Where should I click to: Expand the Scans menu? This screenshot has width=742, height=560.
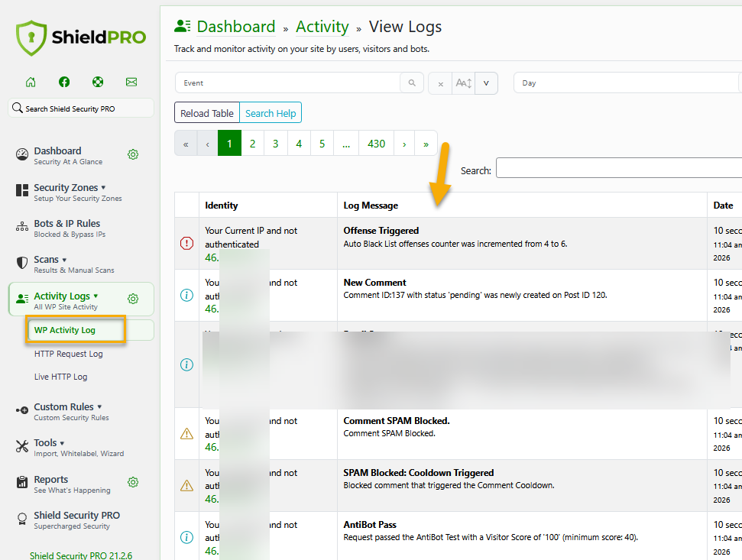coord(64,260)
